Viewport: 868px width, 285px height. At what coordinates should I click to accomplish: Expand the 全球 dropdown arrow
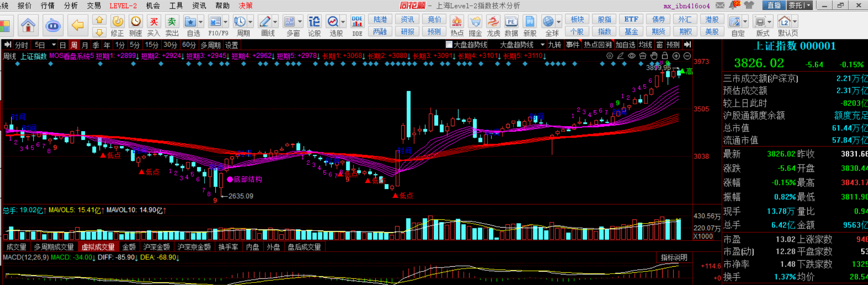coord(559,22)
